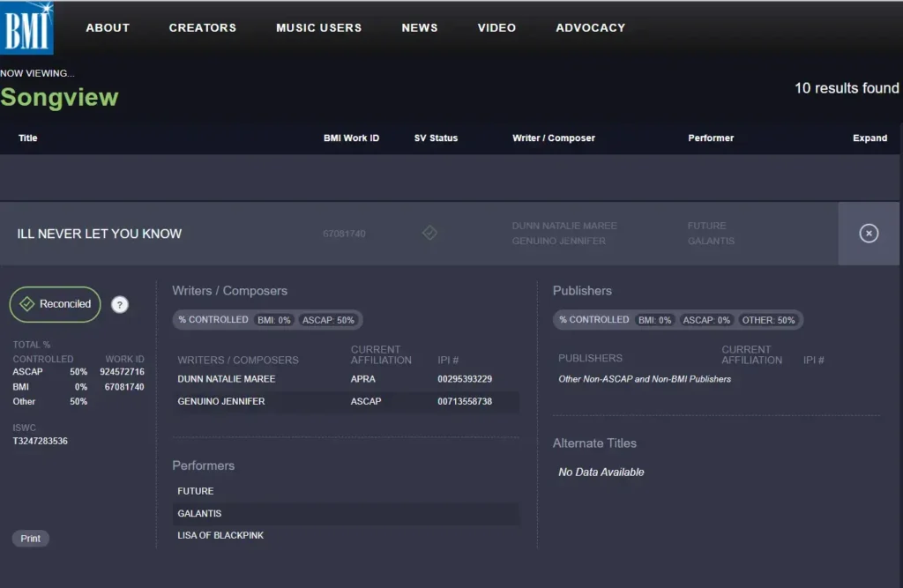Click writer GENUINO JENNIFER in the table
The width and height of the screenshot is (903, 588).
(x=221, y=401)
